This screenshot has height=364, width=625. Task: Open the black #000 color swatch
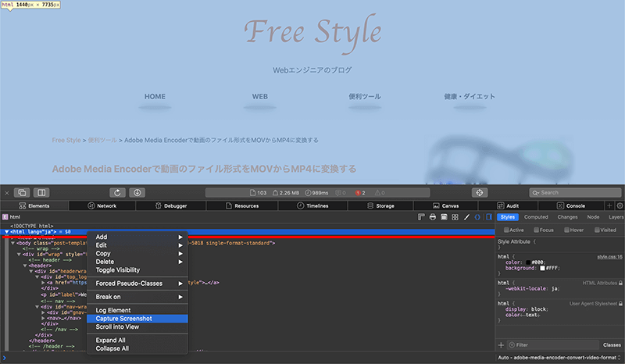[x=528, y=262]
